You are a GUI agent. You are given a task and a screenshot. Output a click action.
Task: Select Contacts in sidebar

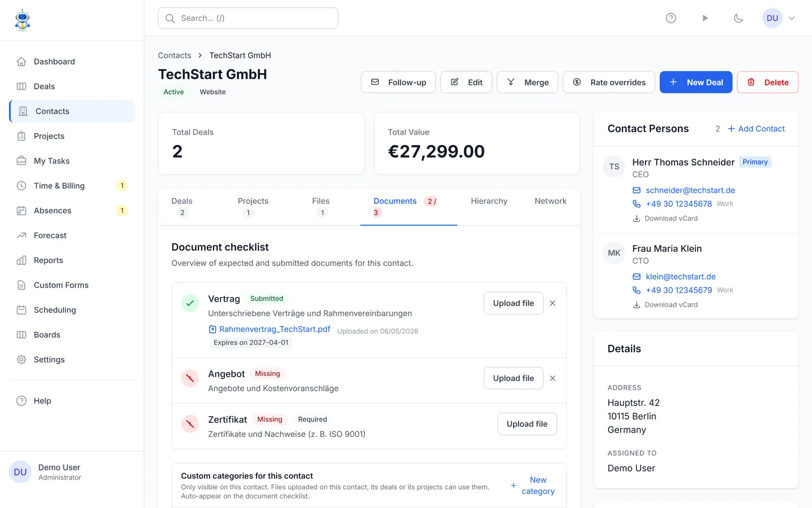(72, 111)
